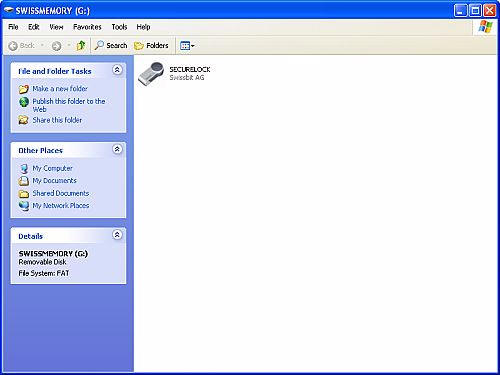Click the File System: FAT text
This screenshot has height=375, width=500.
tap(44, 273)
